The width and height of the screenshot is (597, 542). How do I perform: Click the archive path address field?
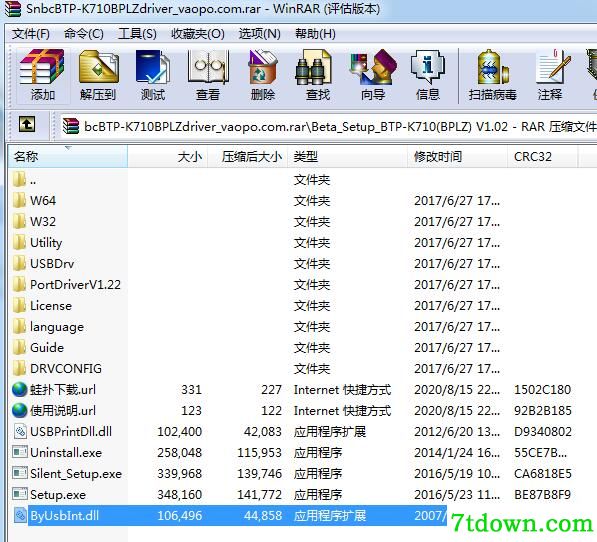(328, 126)
